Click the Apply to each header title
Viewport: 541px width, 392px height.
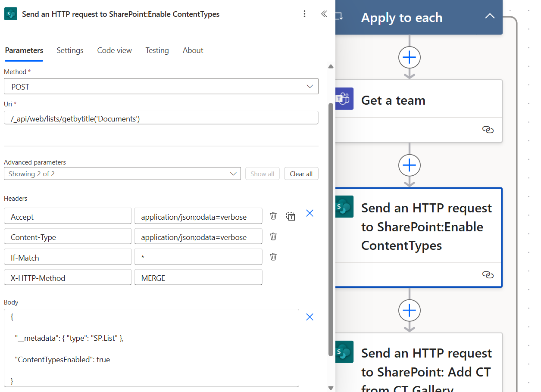(402, 18)
